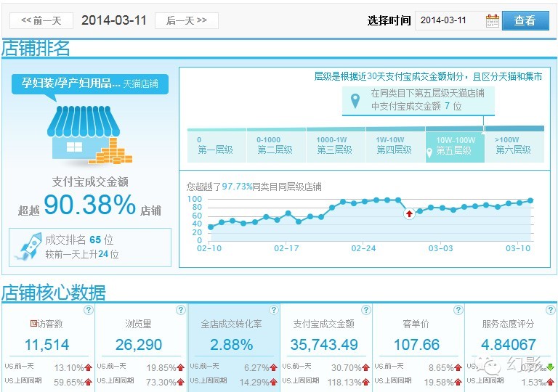
Task: Click the 35,743.49 transaction amount value
Action: [x=324, y=345]
